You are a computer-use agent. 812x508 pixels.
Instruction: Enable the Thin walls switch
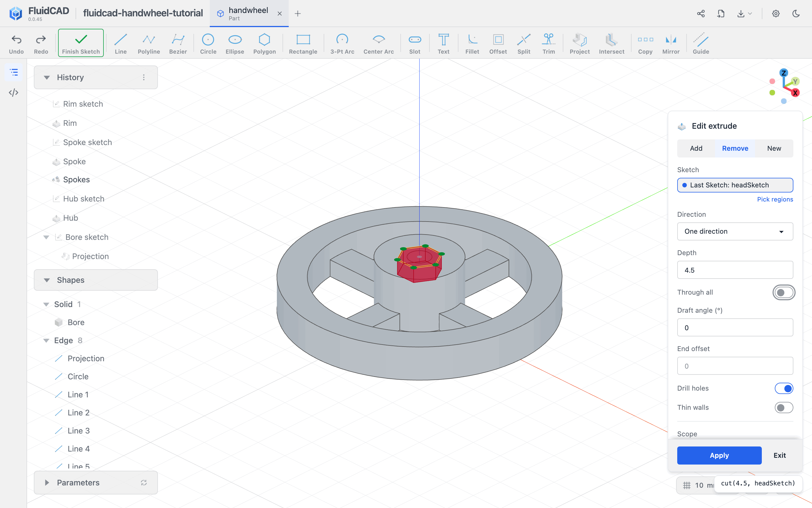(x=784, y=408)
